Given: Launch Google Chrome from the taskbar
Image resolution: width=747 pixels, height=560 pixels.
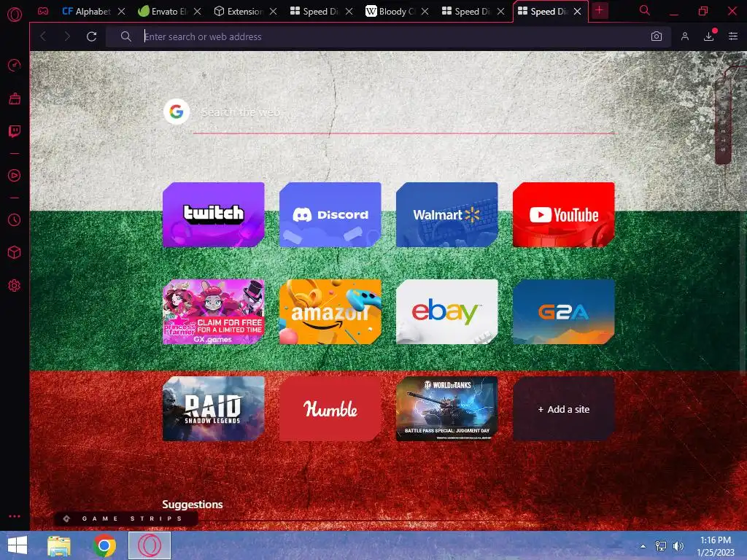Looking at the screenshot, I should click(104, 545).
